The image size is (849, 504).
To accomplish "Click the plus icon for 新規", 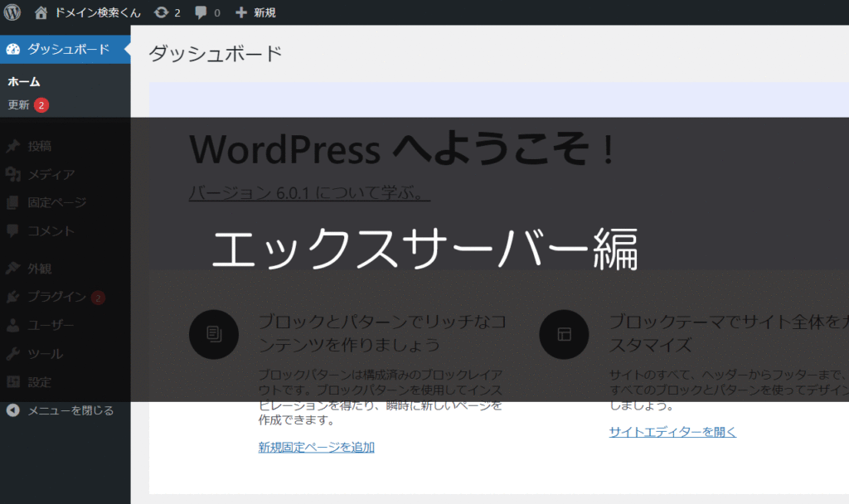I will 241,12.
